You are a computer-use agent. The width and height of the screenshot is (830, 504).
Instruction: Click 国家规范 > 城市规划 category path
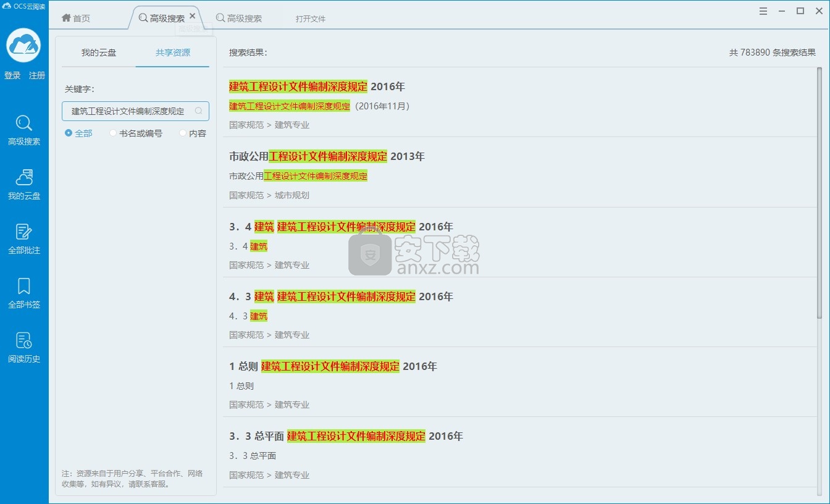click(x=269, y=195)
